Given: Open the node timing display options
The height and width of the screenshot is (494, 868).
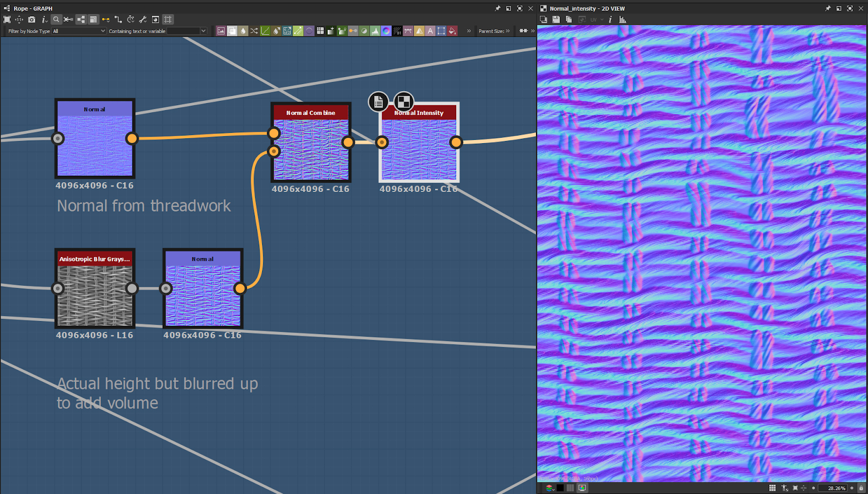Looking at the screenshot, I should tap(131, 20).
